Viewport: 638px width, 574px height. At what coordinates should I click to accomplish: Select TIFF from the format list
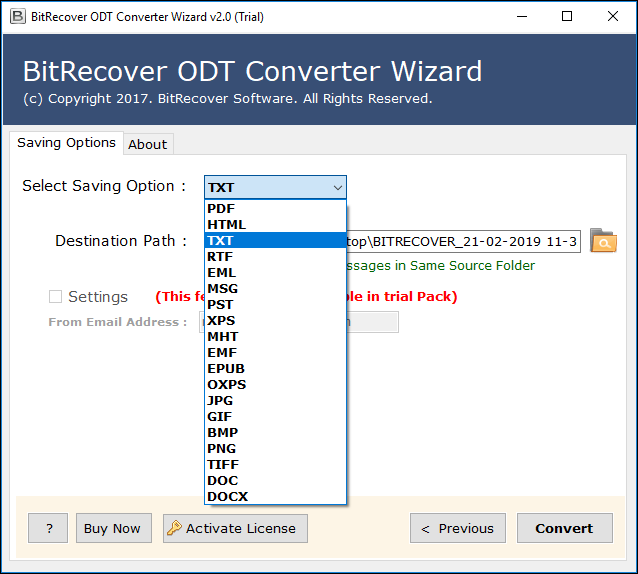click(275, 465)
